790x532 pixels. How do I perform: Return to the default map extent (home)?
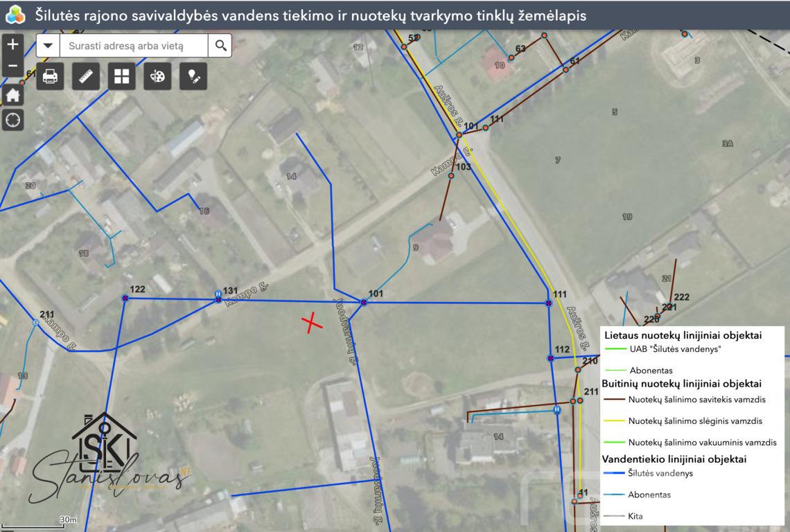pyautogui.click(x=12, y=95)
